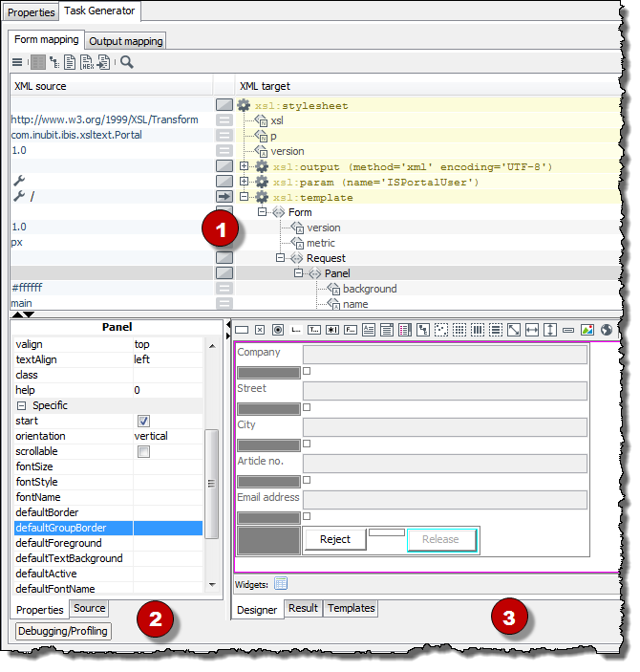Click the HEX document icon in mapping toolbar
The height and width of the screenshot is (672, 640).
click(x=87, y=63)
